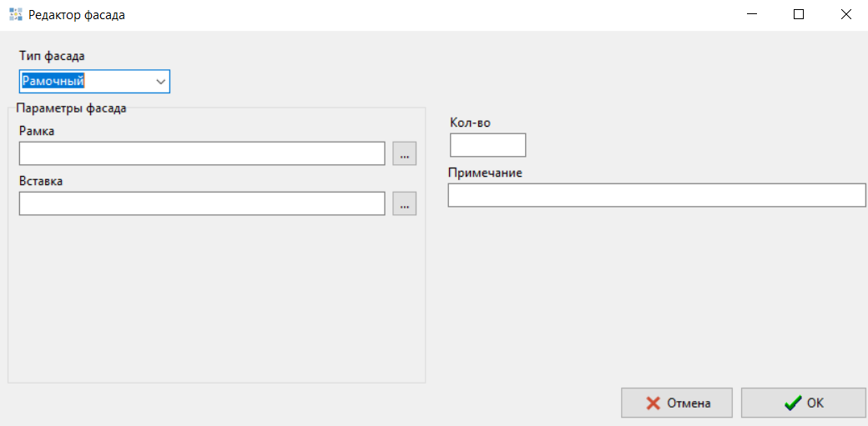Click the green checkmark icon on OK
This screenshot has width=868, height=426.
click(x=792, y=403)
